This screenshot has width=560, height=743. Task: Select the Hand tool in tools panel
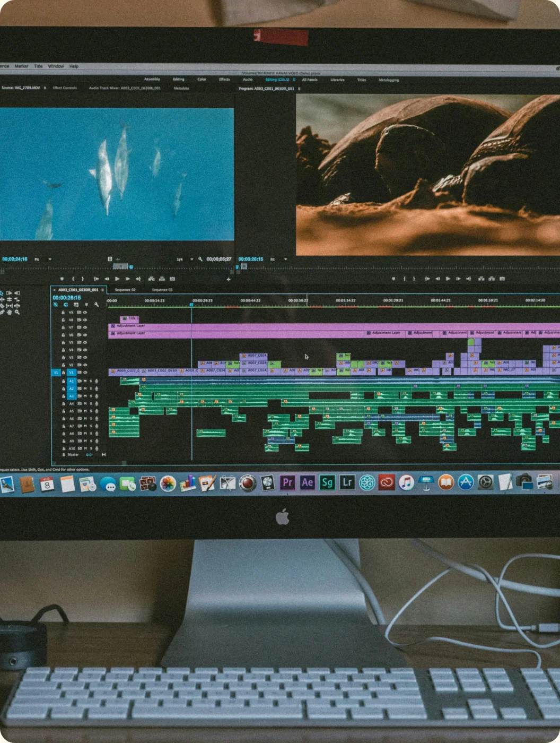pyautogui.click(x=9, y=312)
